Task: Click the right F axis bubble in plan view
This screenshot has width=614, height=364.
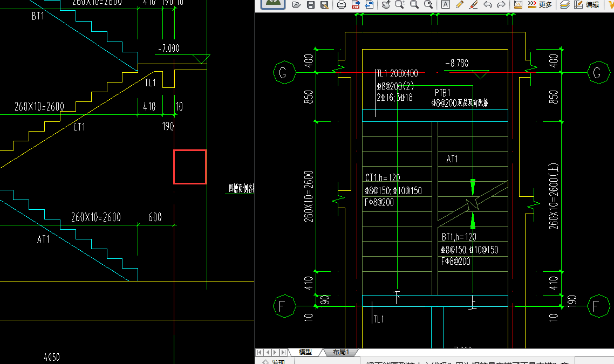Action: click(x=598, y=306)
